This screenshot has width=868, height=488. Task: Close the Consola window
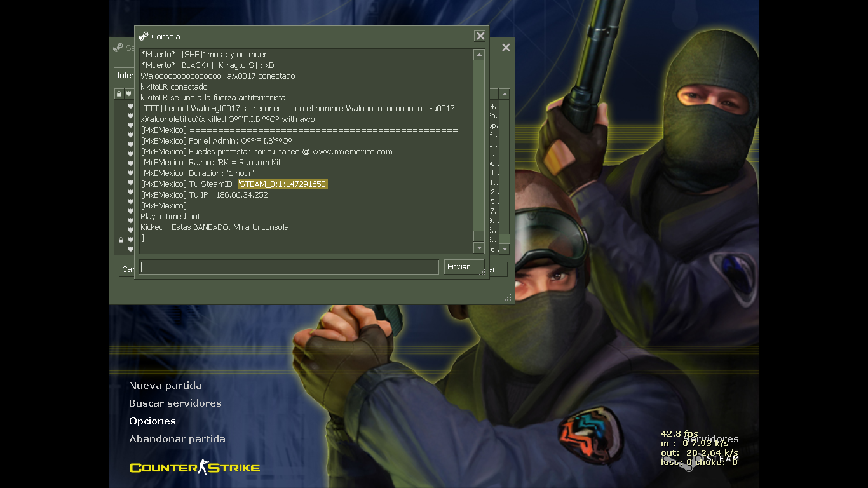click(480, 36)
